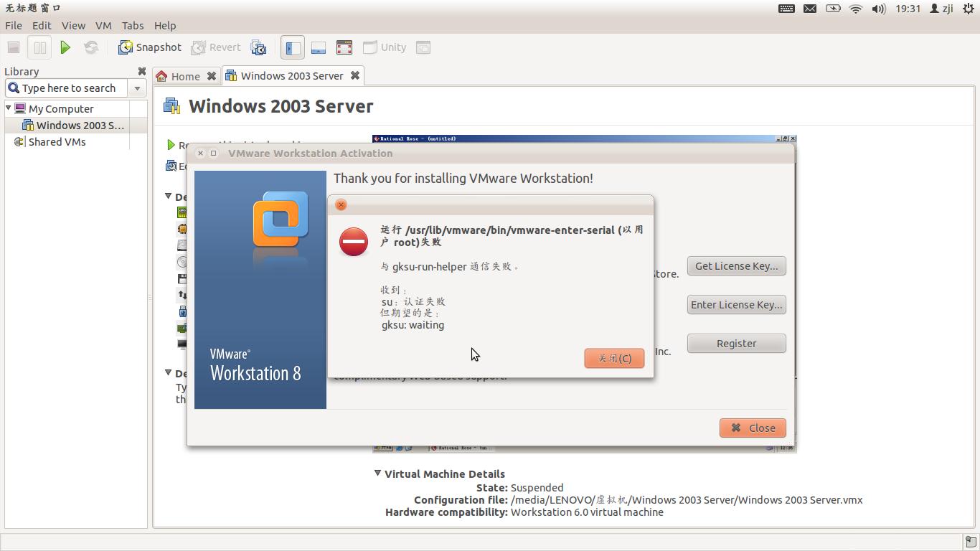This screenshot has width=980, height=551.
Task: Click the processor device icon
Action: (182, 229)
